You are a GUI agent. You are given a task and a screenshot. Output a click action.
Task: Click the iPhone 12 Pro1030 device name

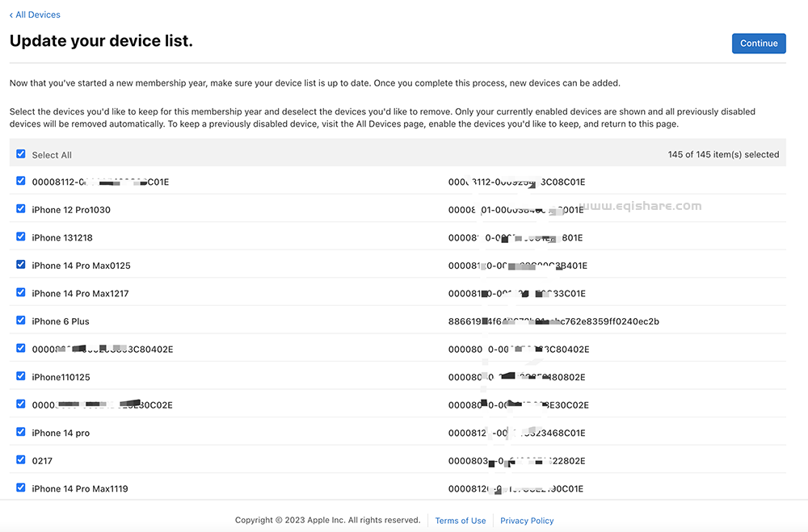(x=71, y=210)
